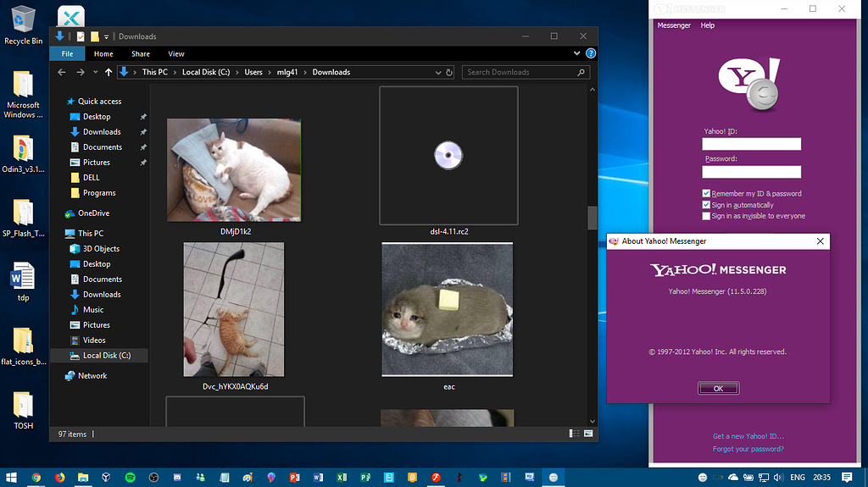Click the Explorer vertical scrollbar thumb

(593, 218)
